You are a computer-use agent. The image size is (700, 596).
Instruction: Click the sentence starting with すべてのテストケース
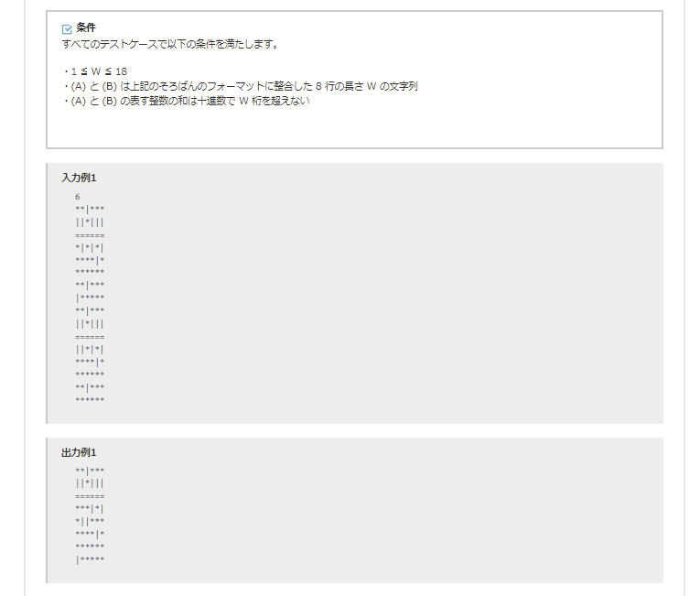(169, 44)
